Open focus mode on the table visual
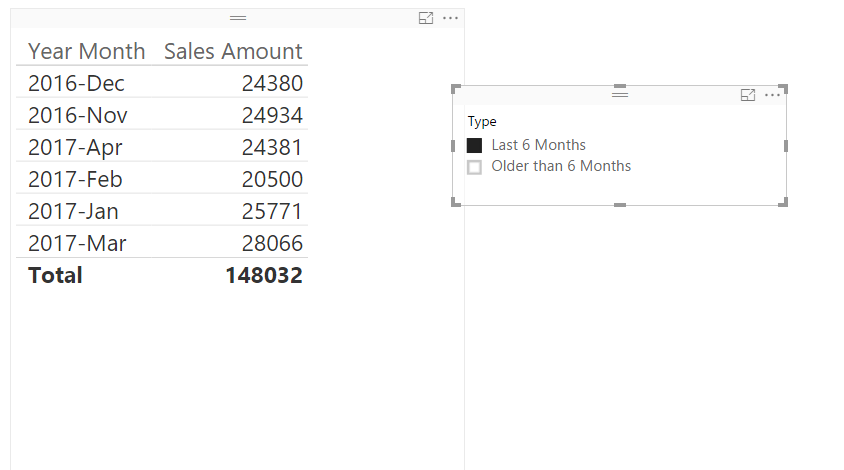This screenshot has height=470, width=844. tap(426, 18)
